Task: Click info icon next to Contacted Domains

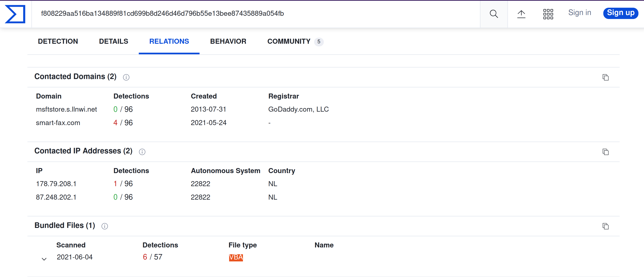Action: coord(126,77)
